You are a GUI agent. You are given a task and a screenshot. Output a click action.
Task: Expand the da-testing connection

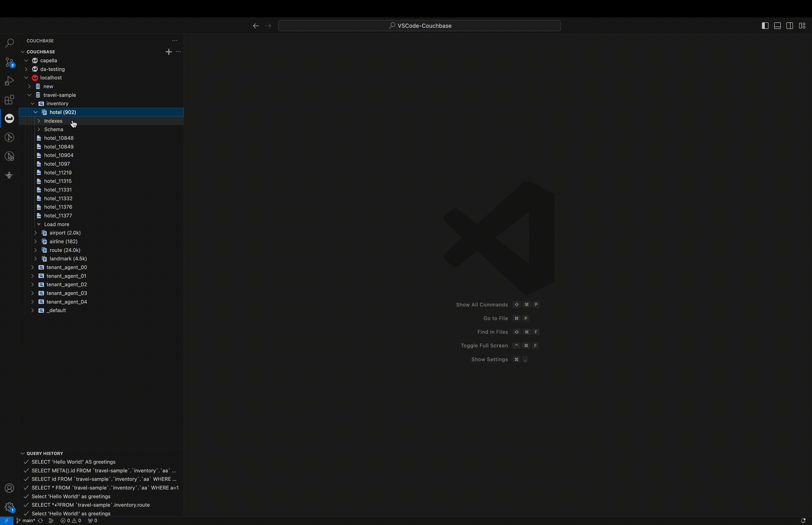pyautogui.click(x=26, y=69)
